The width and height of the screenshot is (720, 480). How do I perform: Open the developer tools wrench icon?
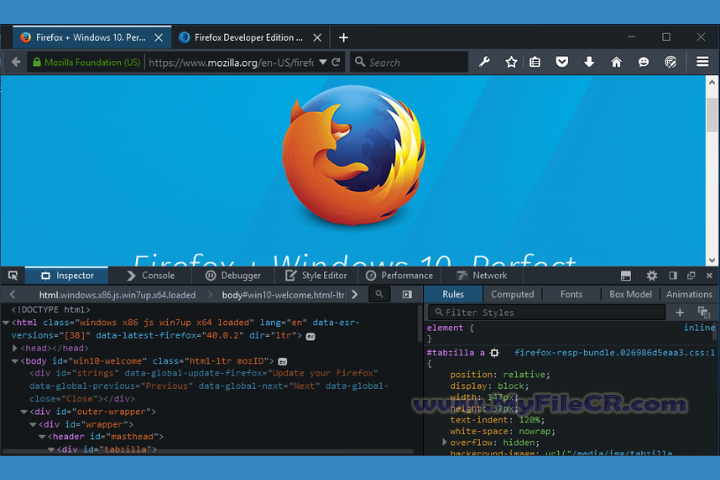(484, 62)
